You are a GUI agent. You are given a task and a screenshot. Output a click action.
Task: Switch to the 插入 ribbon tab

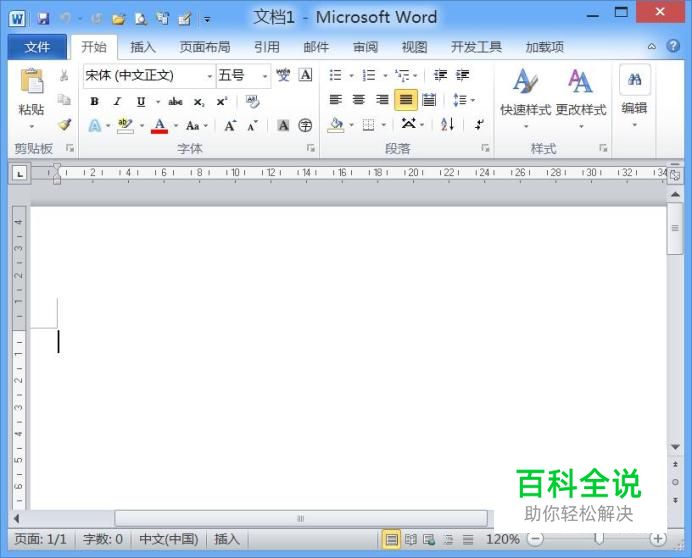click(x=143, y=47)
